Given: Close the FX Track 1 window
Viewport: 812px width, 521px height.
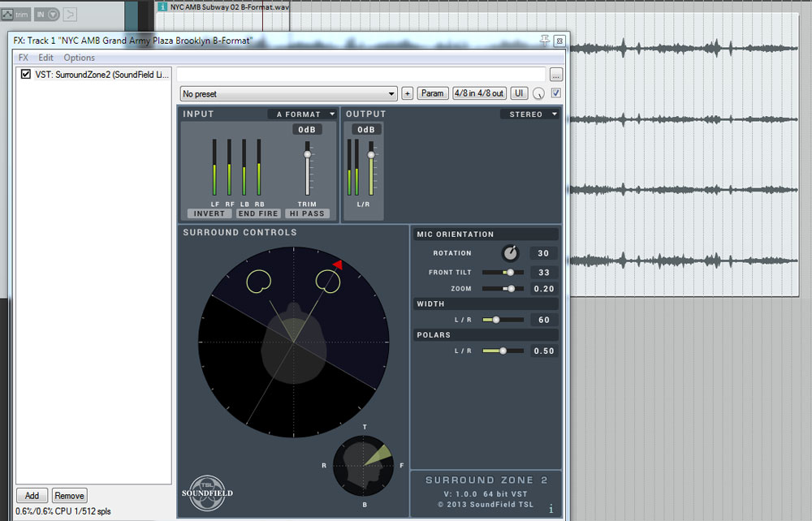Looking at the screenshot, I should tap(559, 41).
